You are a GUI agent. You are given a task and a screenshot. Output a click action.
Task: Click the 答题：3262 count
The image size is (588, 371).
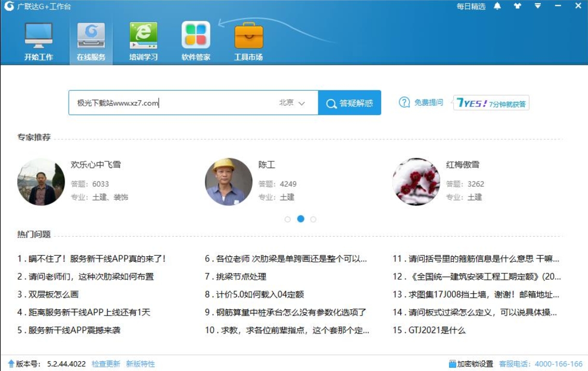point(465,184)
